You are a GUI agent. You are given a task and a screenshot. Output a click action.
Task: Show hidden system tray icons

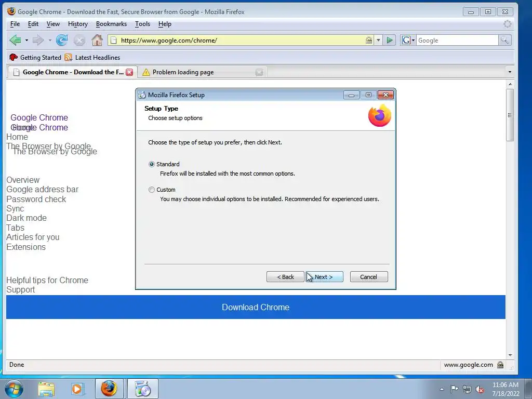click(x=442, y=389)
